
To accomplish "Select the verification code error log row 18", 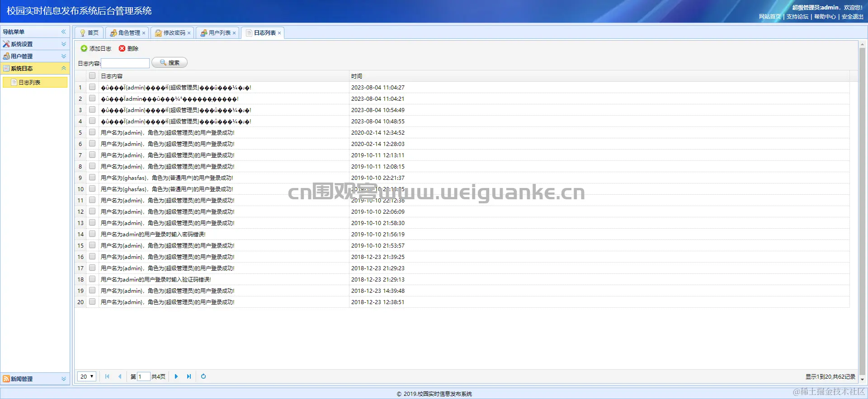I will click(462, 279).
